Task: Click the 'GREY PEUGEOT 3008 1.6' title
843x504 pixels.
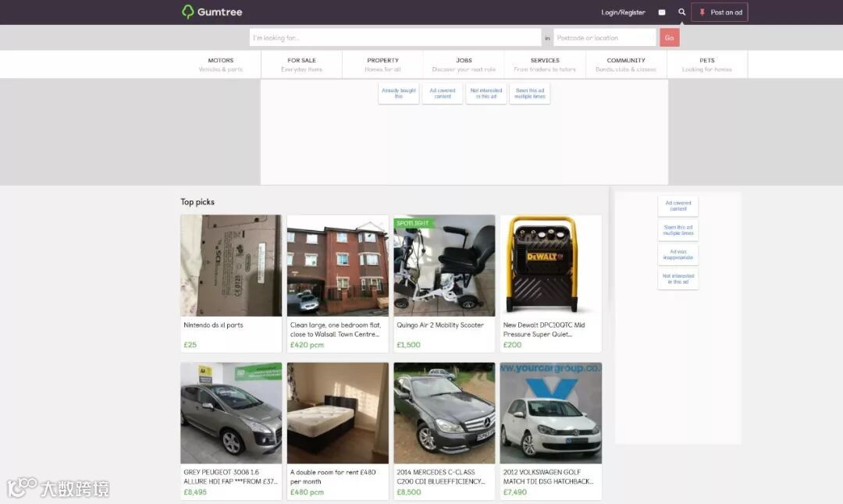Action: coord(230,477)
